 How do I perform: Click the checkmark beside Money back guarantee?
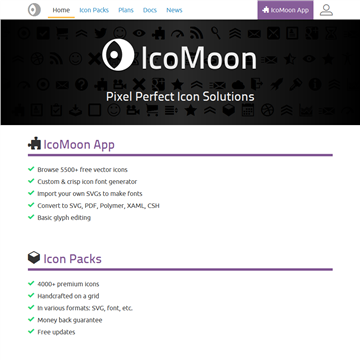31,319
